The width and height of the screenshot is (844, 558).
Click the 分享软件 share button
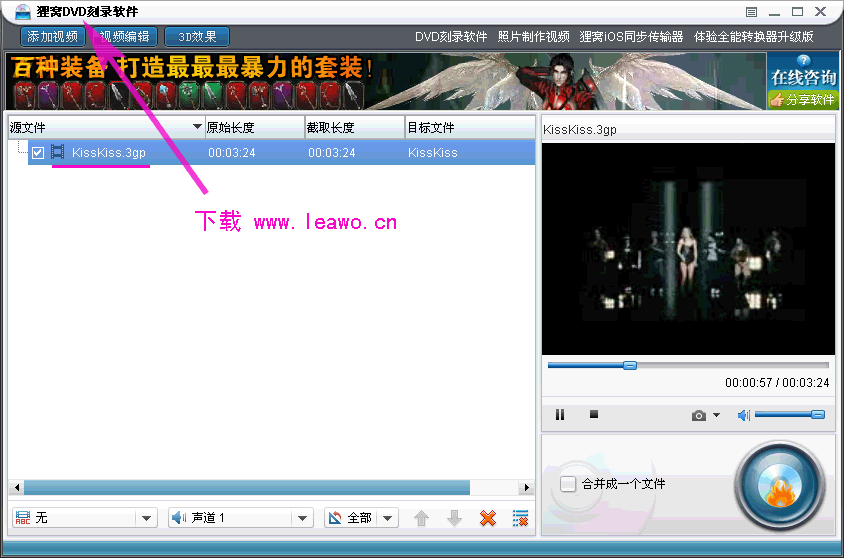(x=803, y=100)
